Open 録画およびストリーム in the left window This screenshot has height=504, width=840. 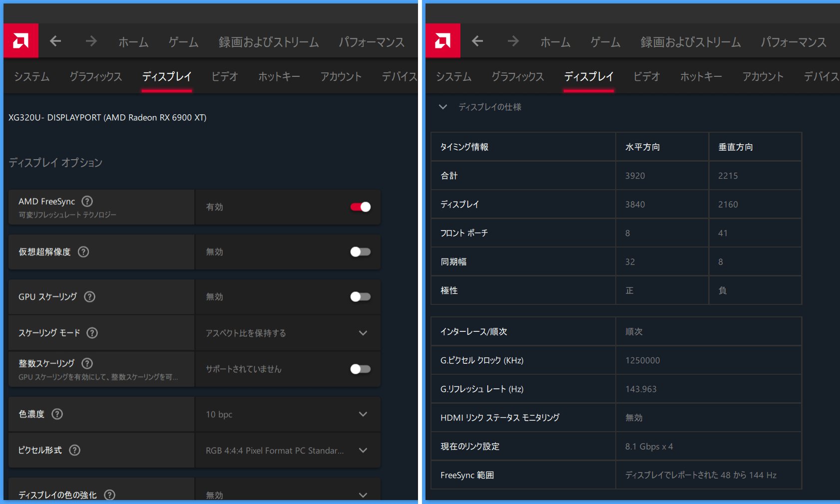(x=269, y=42)
